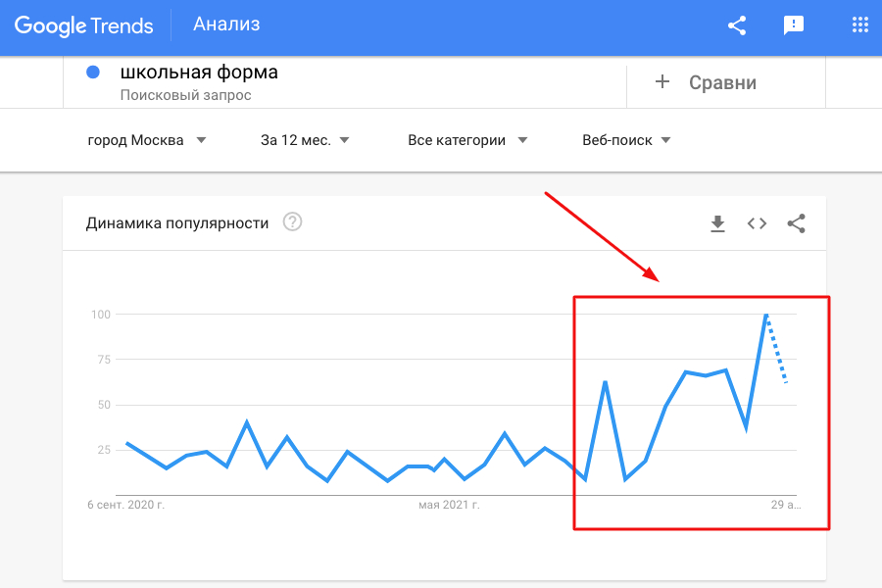
Task: Open the send feedback icon
Action: coord(794,25)
